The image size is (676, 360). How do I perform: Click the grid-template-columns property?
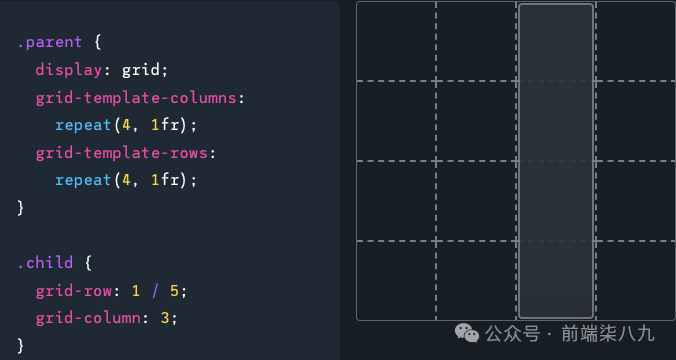click(136, 98)
